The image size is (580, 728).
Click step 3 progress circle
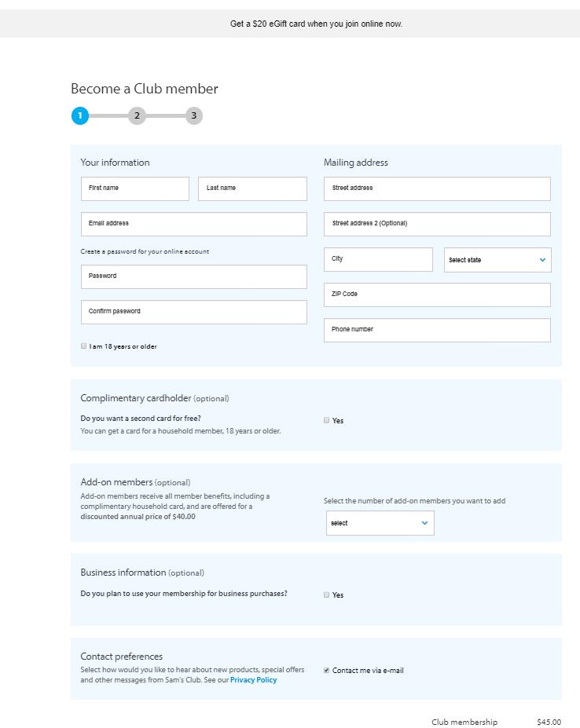pyautogui.click(x=193, y=116)
